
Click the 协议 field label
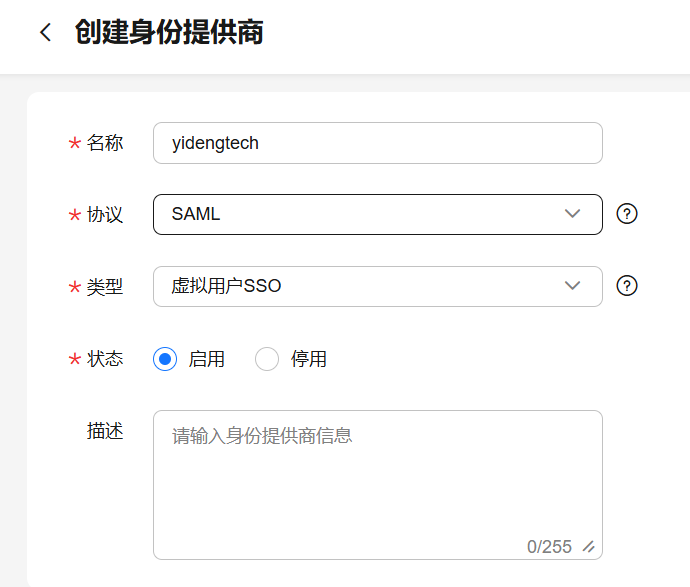105,214
